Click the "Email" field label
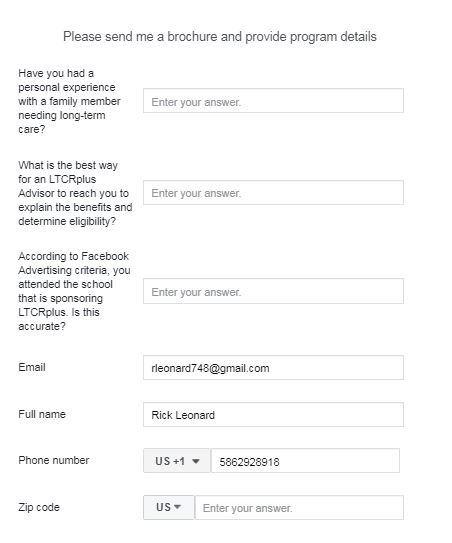 coord(32,367)
